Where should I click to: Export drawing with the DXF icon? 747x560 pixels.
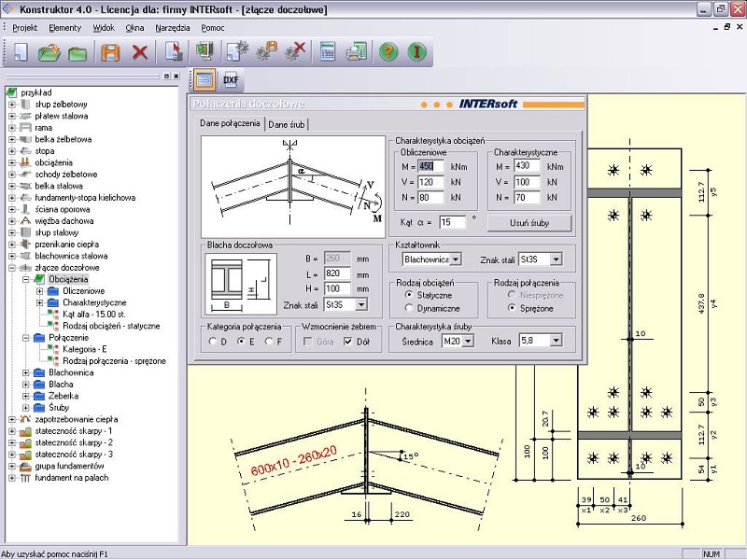231,79
